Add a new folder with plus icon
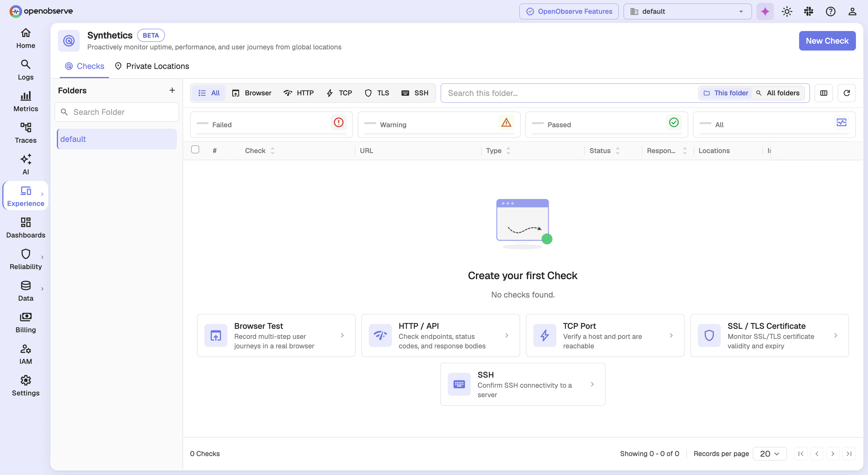868x475 pixels. [x=172, y=90]
